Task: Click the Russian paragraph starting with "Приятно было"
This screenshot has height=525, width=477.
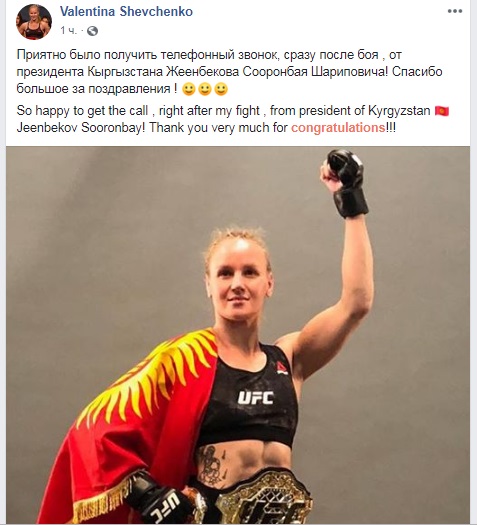Action: click(x=229, y=72)
